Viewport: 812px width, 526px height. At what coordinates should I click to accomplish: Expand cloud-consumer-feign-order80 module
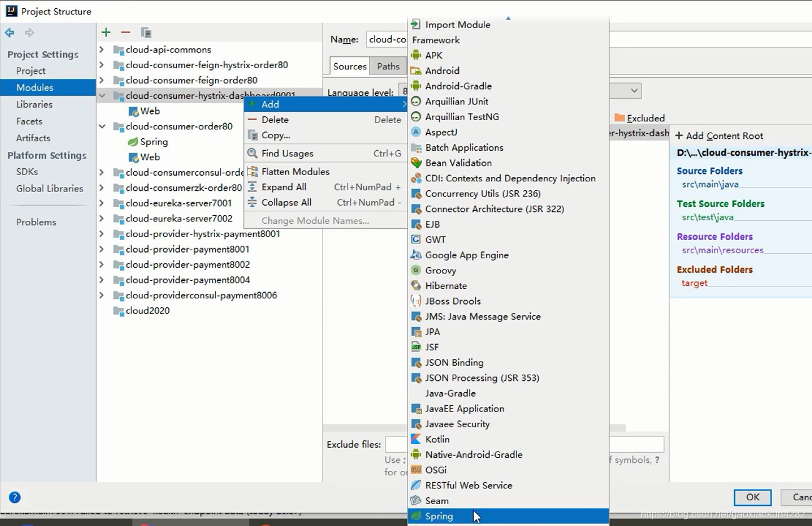pos(102,80)
